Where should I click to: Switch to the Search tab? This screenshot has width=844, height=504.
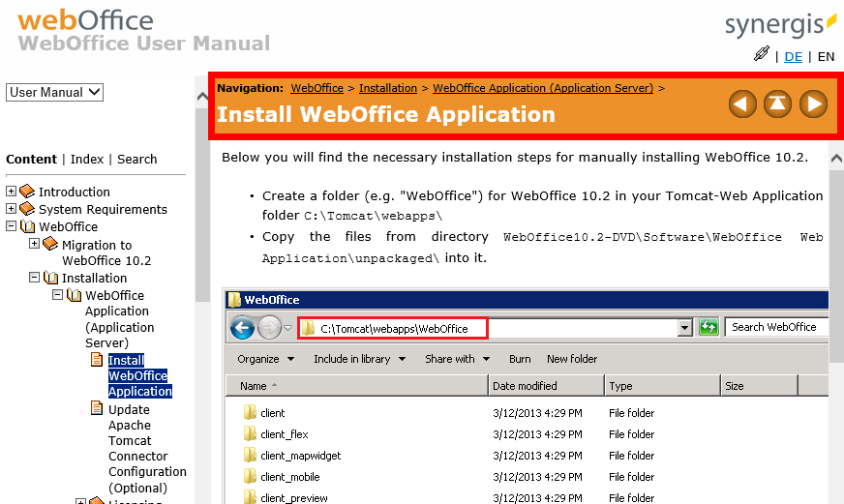pyautogui.click(x=137, y=160)
